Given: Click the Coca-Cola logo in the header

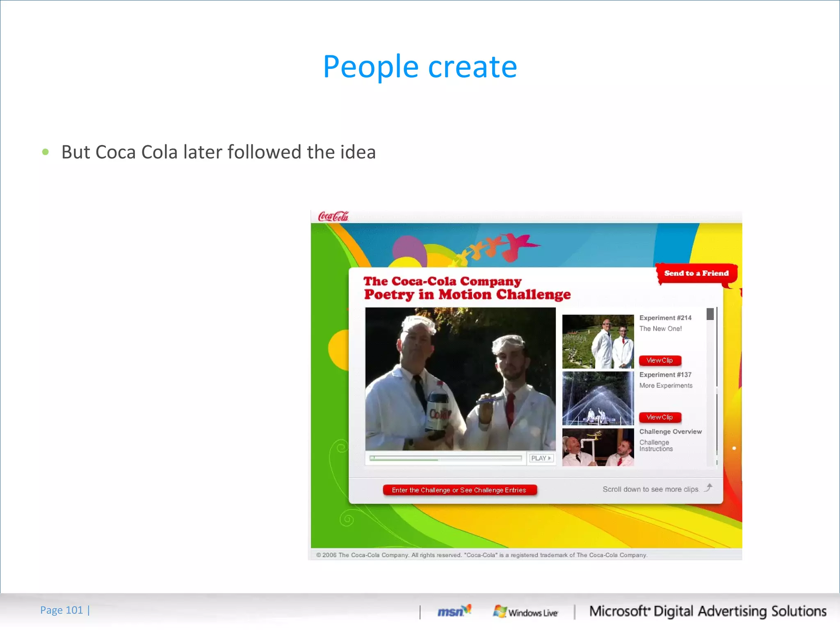Looking at the screenshot, I should [x=333, y=216].
